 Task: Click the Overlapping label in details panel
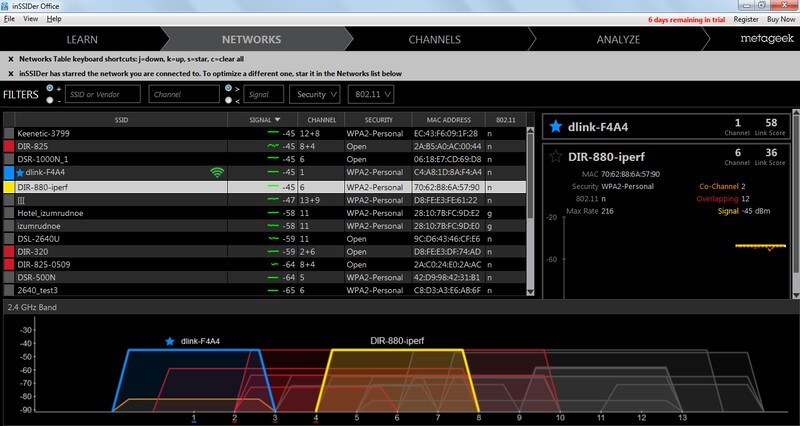pos(717,199)
